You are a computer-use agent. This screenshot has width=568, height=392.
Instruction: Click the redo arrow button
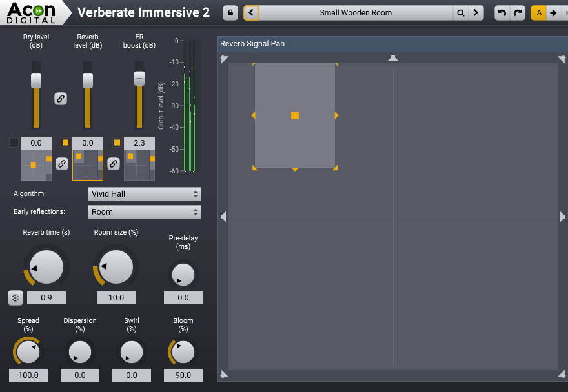(518, 13)
